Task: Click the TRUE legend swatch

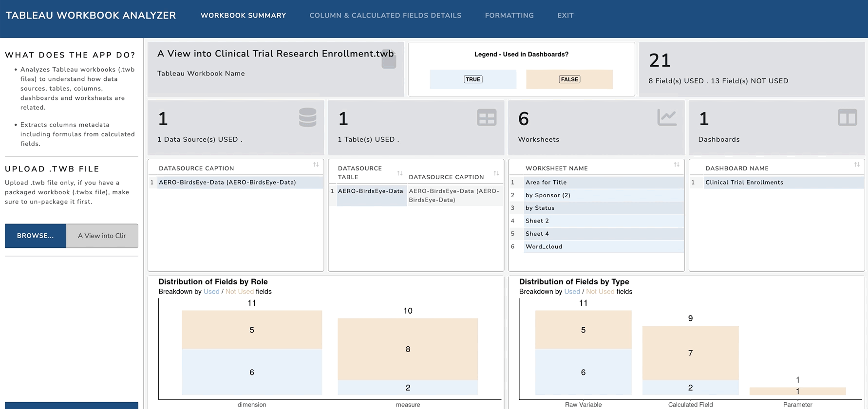Action: [473, 79]
